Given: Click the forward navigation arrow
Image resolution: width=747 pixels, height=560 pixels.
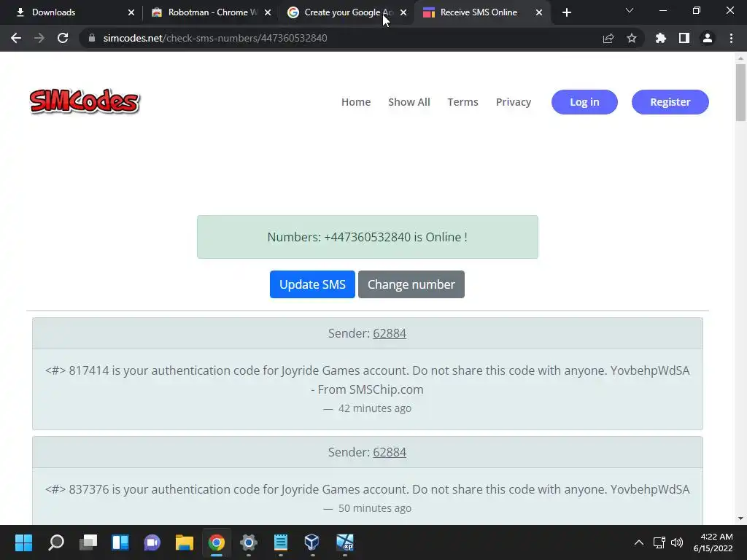Looking at the screenshot, I should pos(39,38).
